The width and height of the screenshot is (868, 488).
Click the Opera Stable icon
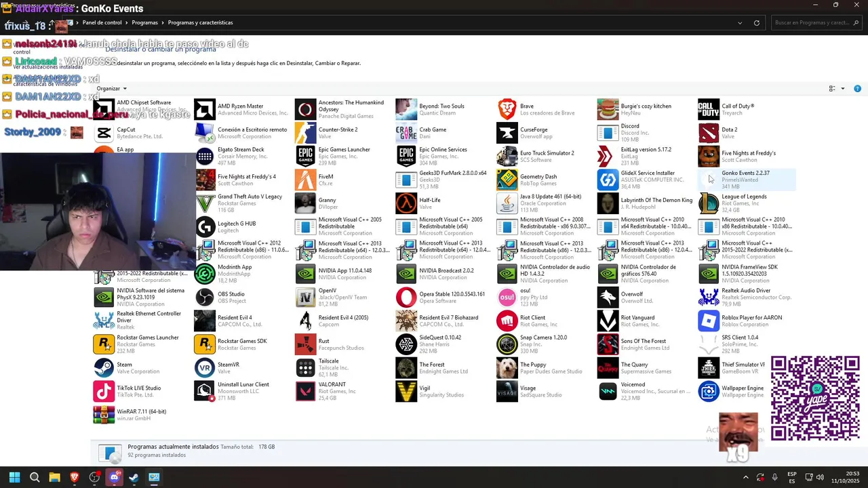tap(406, 297)
